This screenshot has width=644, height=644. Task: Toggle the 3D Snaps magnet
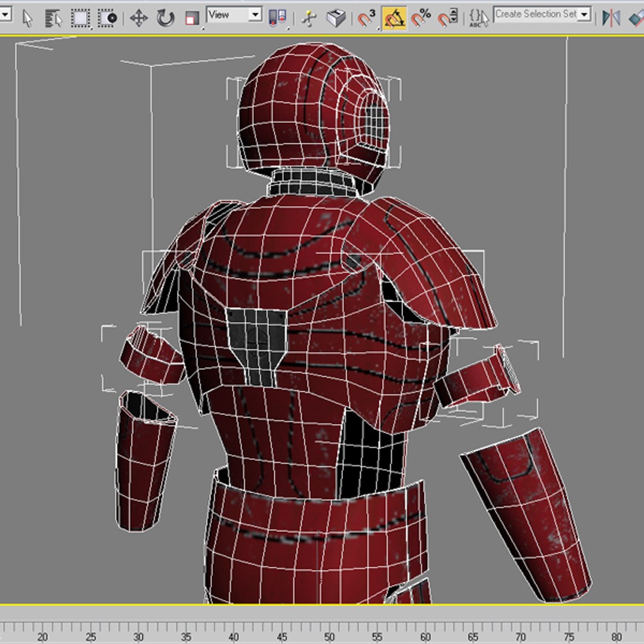(x=366, y=18)
